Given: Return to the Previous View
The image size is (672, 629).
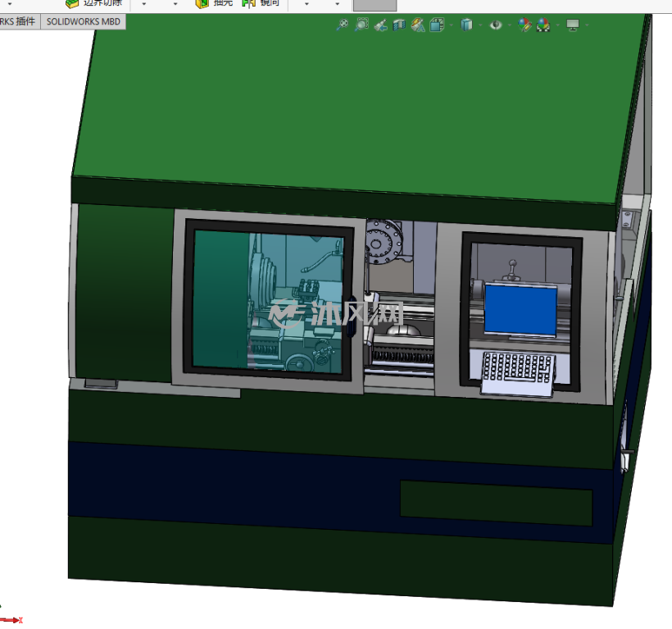Looking at the screenshot, I should coord(380,25).
